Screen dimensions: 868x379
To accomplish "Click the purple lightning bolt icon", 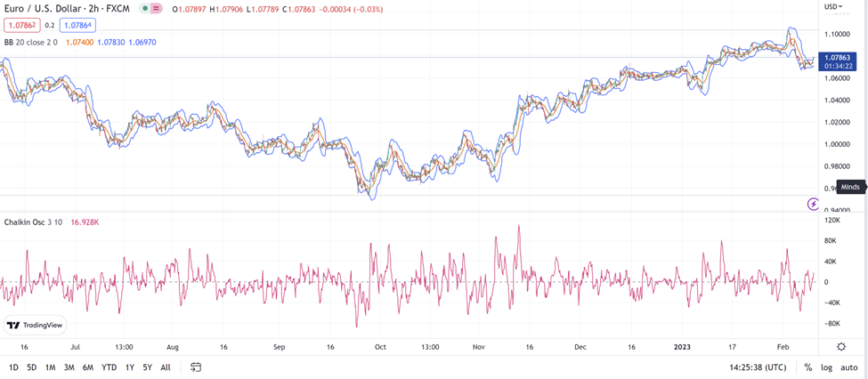I will pos(813,204).
